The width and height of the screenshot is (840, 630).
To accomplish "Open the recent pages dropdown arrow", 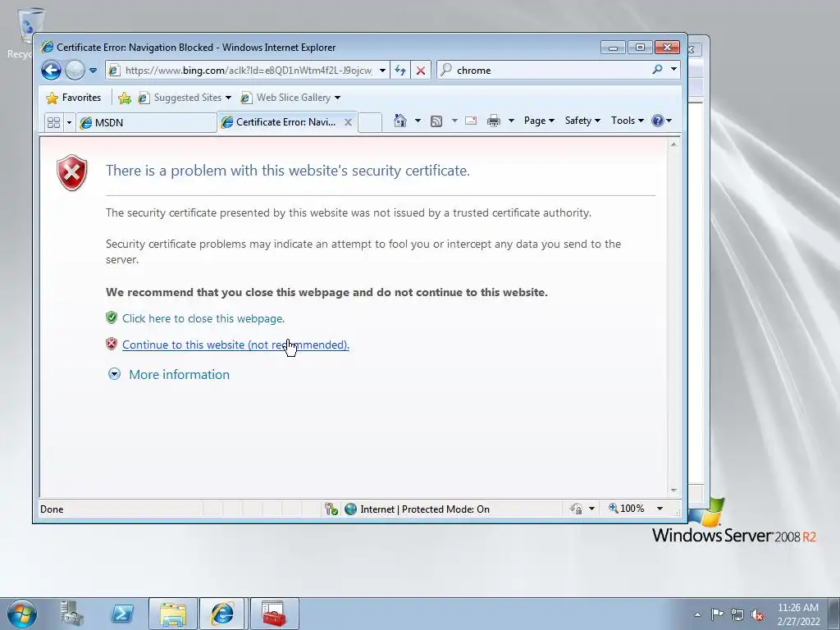I will [94, 71].
